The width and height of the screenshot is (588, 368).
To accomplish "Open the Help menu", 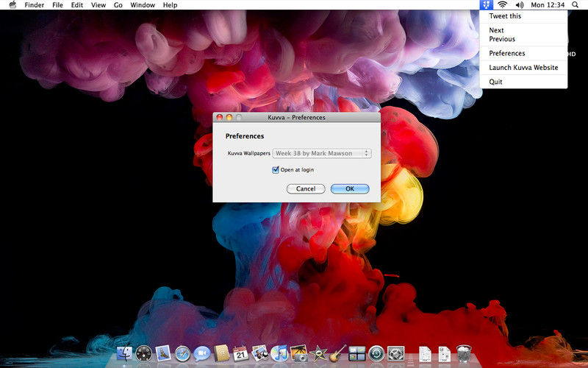I will click(170, 5).
